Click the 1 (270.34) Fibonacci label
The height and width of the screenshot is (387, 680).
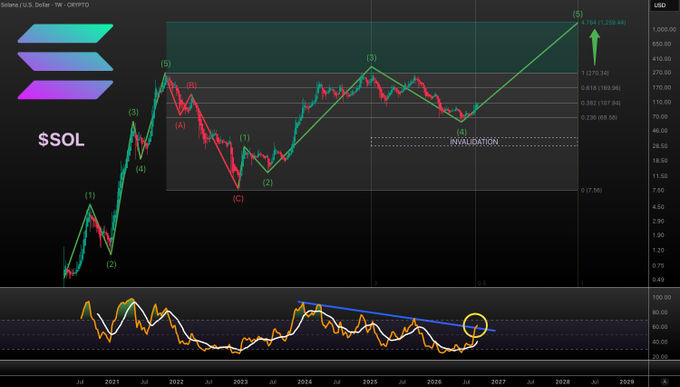point(595,73)
